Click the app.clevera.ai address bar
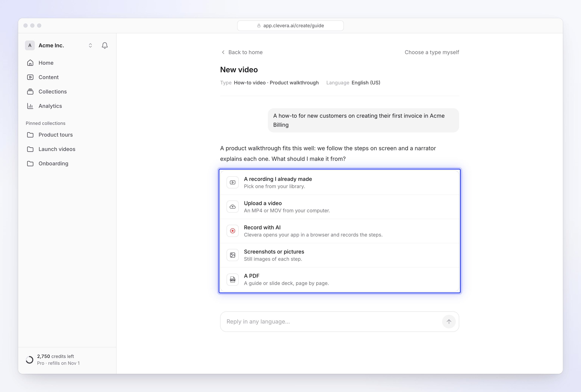 click(x=290, y=26)
